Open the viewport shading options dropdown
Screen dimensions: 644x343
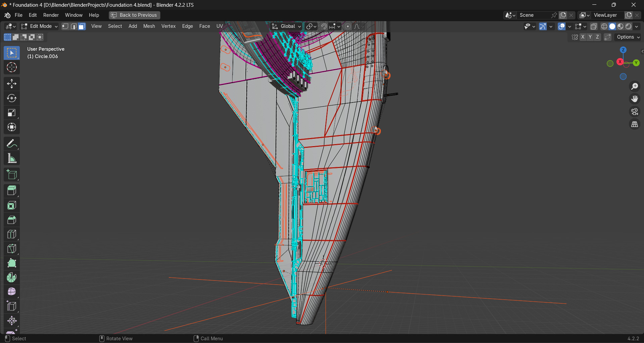click(x=637, y=27)
